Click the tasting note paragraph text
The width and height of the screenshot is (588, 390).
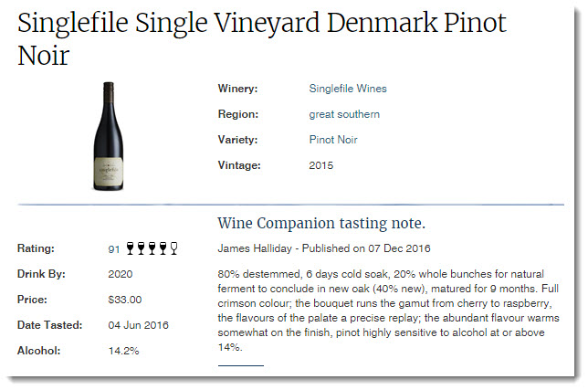[x=388, y=311]
